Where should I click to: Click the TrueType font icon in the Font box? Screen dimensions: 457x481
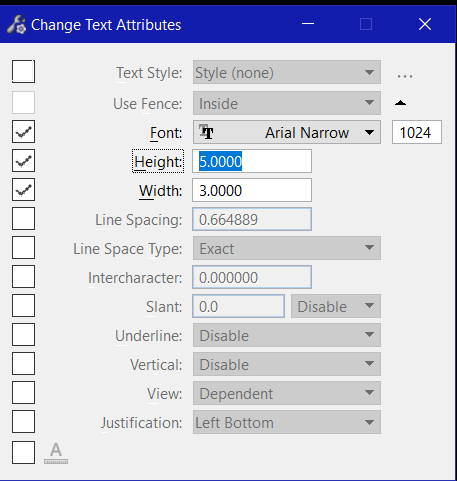(x=206, y=132)
